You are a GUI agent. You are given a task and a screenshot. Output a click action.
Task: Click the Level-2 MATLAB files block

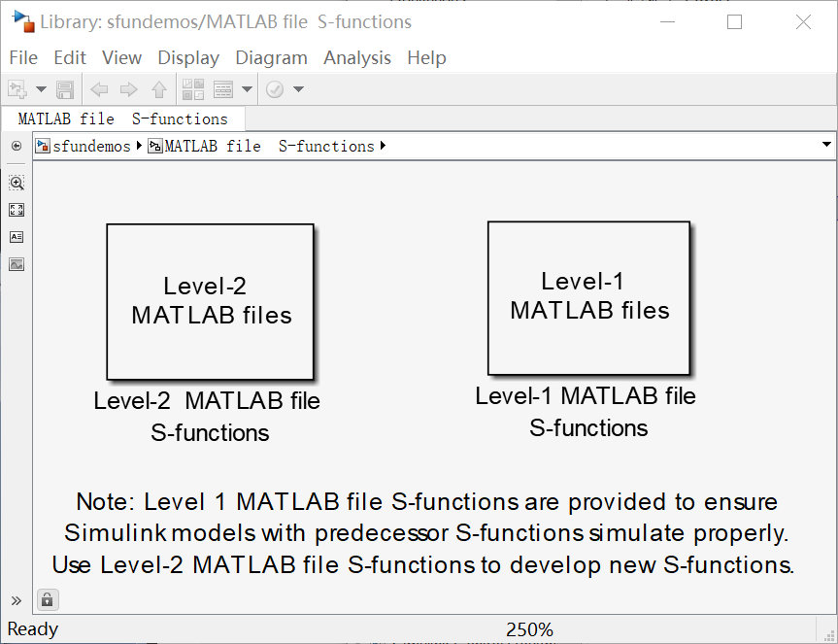tap(210, 301)
